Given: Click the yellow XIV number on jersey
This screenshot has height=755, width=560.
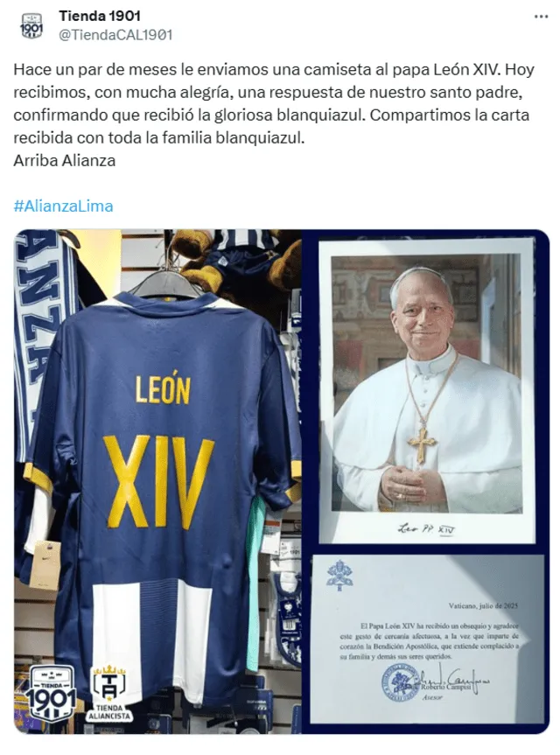Looking at the screenshot, I should click(158, 482).
